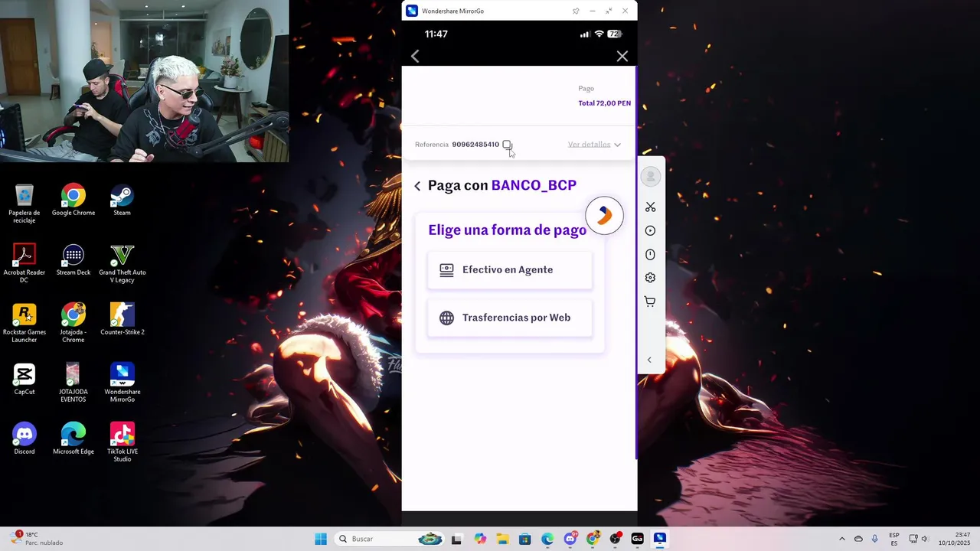The width and height of the screenshot is (980, 551).
Task: Open MirrorGo settings gear
Action: pyautogui.click(x=650, y=278)
